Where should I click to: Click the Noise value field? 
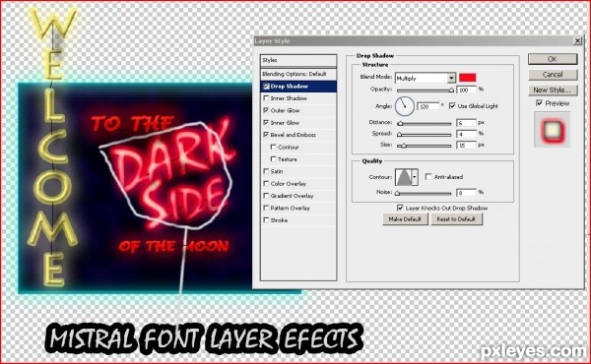[x=467, y=193]
